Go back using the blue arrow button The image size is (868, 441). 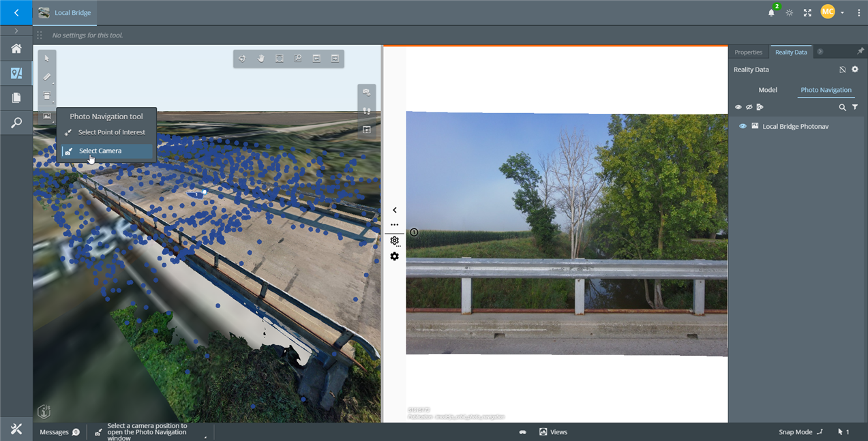[x=16, y=12]
